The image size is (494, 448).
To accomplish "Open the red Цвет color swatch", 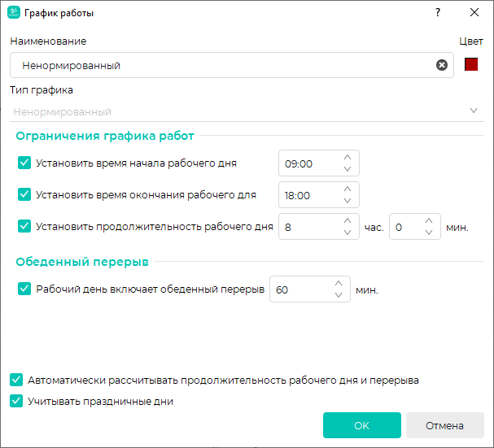I will [471, 64].
